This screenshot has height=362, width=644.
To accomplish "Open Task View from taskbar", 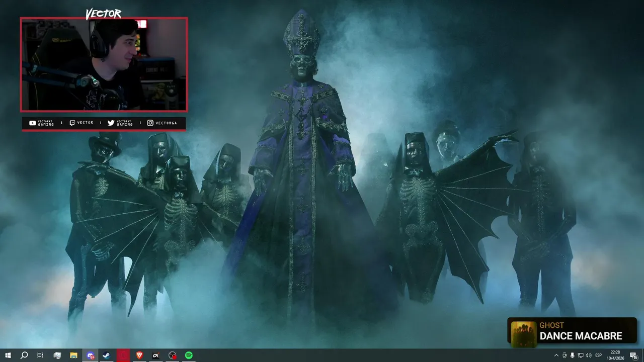I will click(x=40, y=355).
